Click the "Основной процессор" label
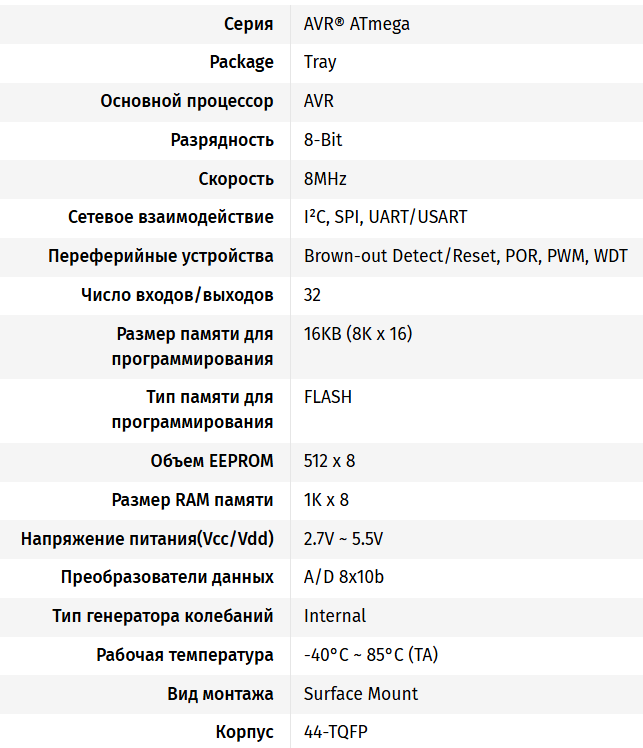The height and width of the screenshot is (748, 643). pyautogui.click(x=187, y=101)
